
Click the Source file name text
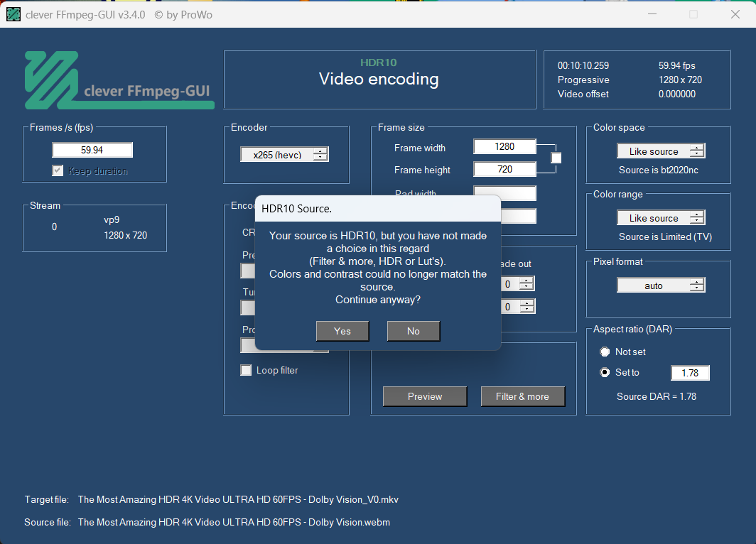tap(234, 522)
